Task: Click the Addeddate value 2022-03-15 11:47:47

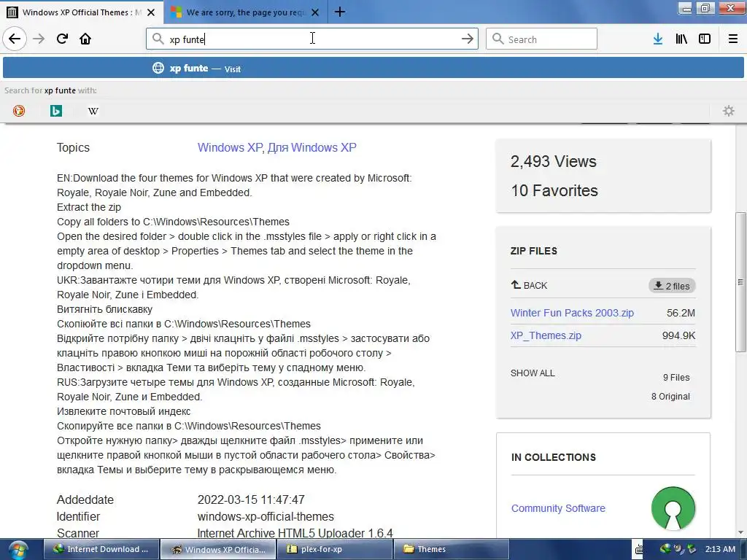Action: coord(251,499)
